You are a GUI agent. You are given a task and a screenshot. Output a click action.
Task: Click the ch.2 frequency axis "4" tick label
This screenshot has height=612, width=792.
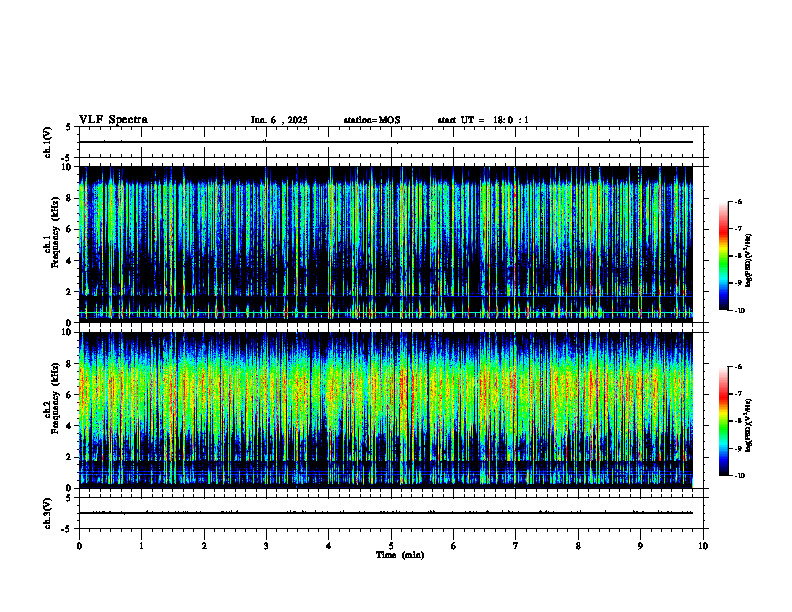tap(70, 426)
